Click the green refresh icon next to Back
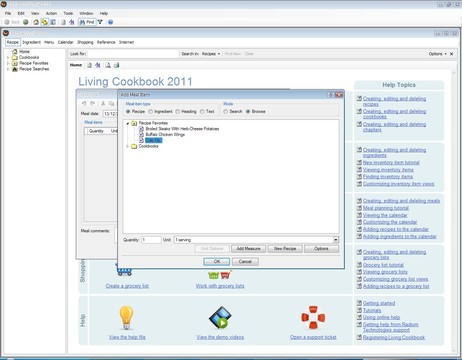Viewport: 462px width, 360px height. (26, 22)
